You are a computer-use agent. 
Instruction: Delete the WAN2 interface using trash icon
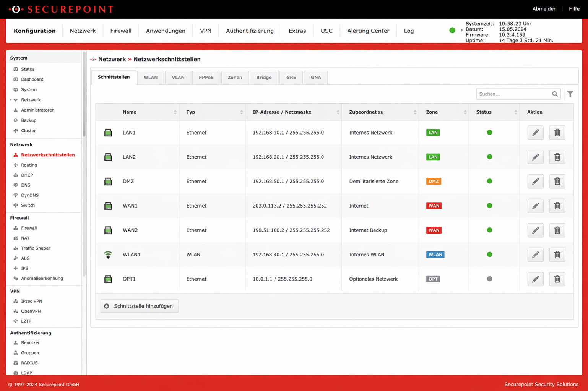pyautogui.click(x=557, y=230)
